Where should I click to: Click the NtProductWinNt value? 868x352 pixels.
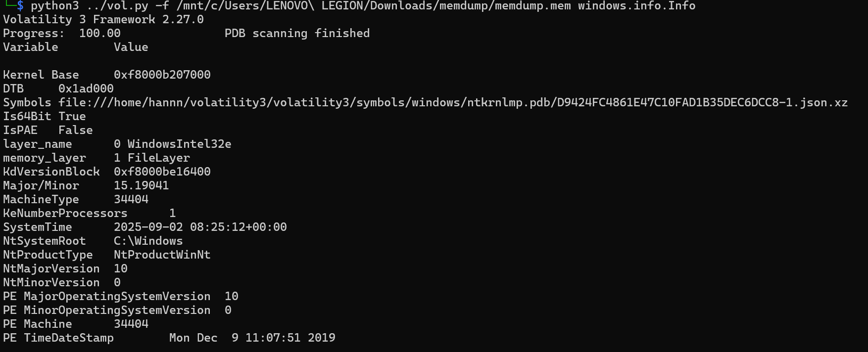162,255
